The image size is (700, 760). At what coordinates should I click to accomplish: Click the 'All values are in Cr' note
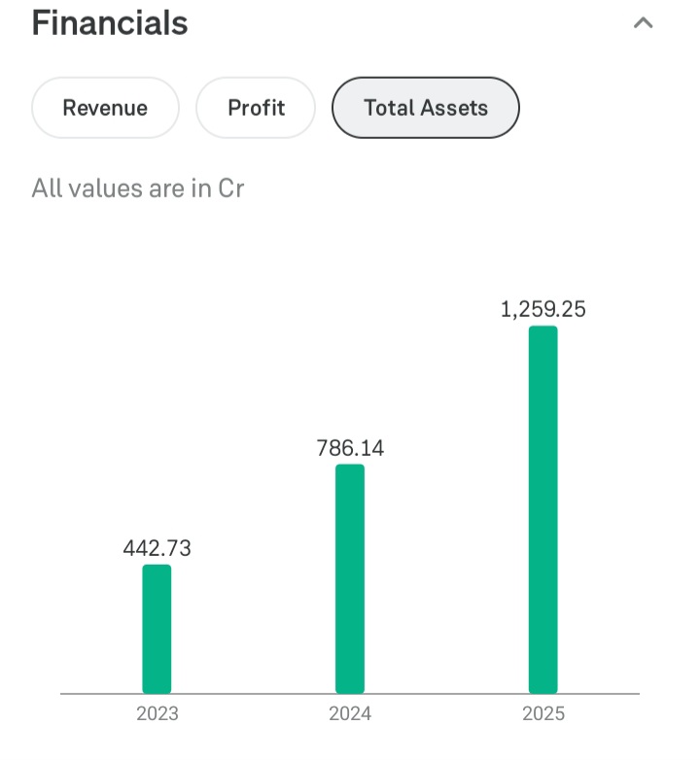(137, 188)
